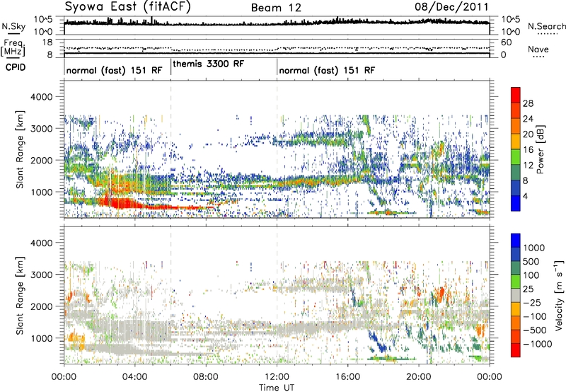
Task: Click the '3000' range tick in velocity panel
Action: [41, 275]
